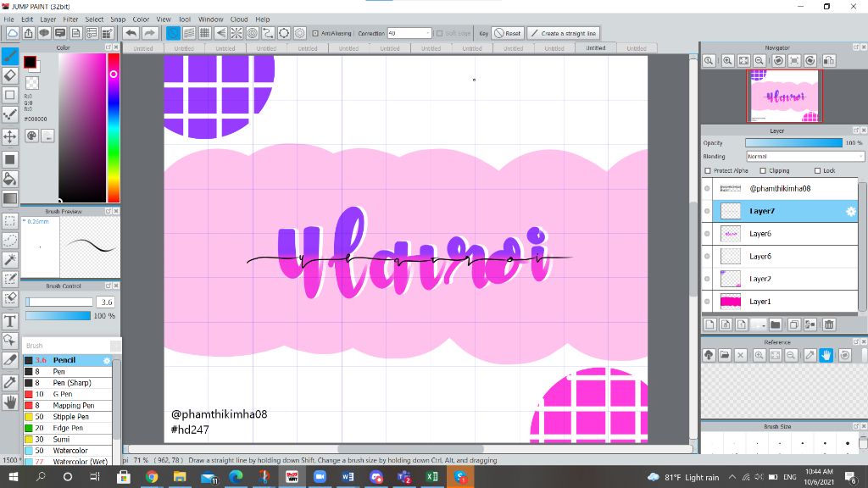868x488 pixels.
Task: Select the Hand tool
Action: (10, 402)
